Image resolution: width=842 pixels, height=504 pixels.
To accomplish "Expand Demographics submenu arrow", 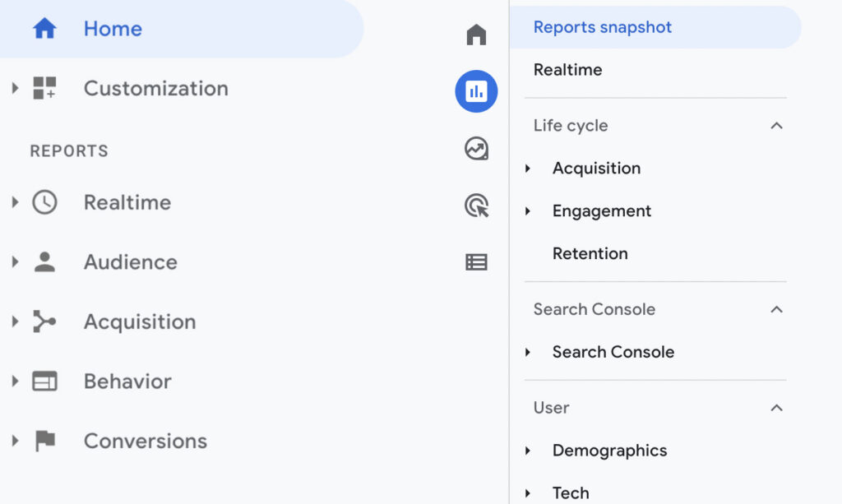I will point(528,451).
